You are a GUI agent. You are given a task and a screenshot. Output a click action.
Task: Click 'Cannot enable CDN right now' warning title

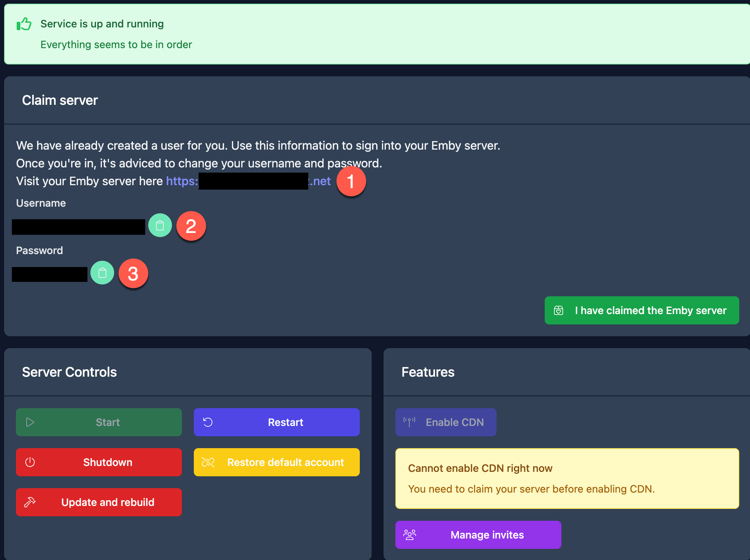click(480, 468)
